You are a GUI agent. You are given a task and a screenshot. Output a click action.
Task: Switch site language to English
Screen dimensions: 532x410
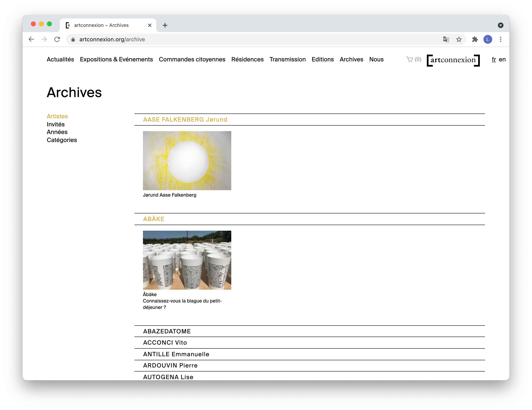click(502, 59)
